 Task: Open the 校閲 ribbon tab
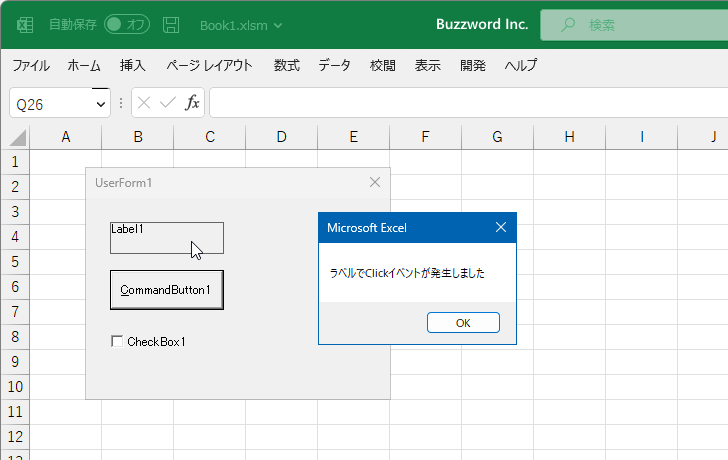click(383, 65)
